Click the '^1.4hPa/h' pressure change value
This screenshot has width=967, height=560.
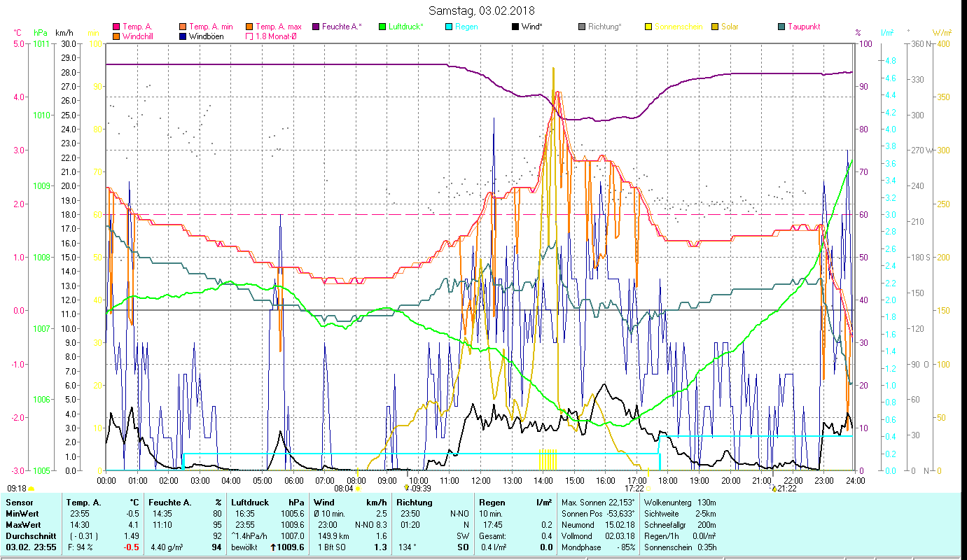point(250,536)
